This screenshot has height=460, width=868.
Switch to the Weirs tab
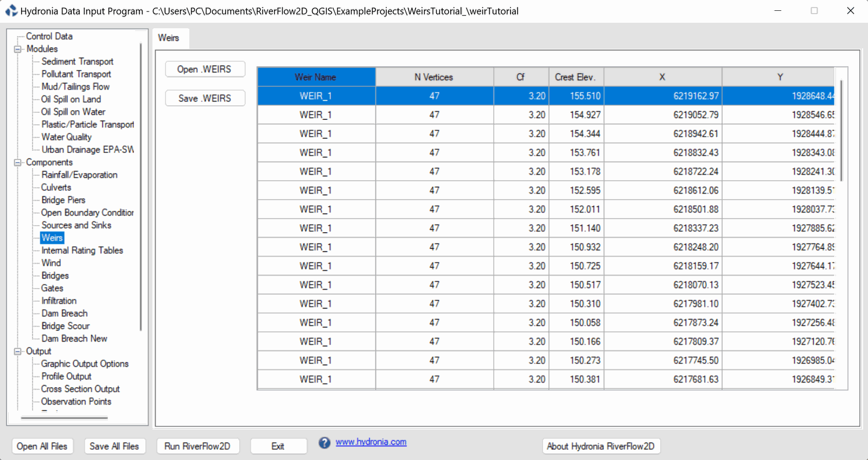pyautogui.click(x=169, y=38)
